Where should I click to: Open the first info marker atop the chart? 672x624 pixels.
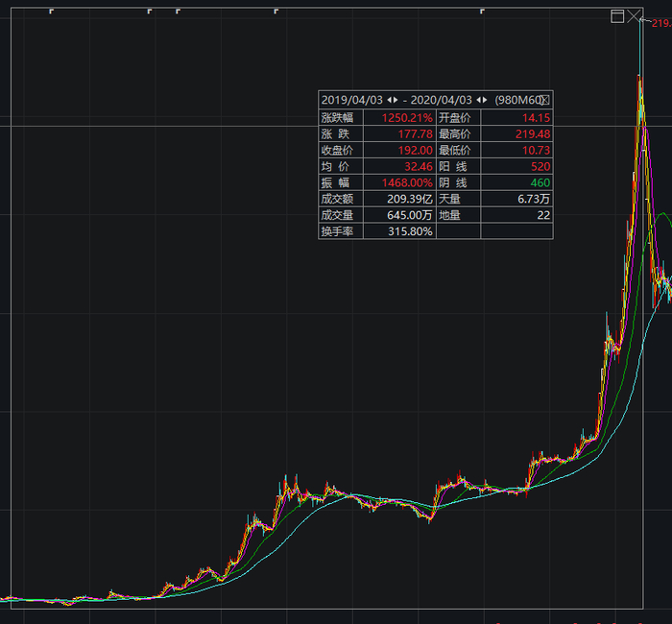coord(51,12)
